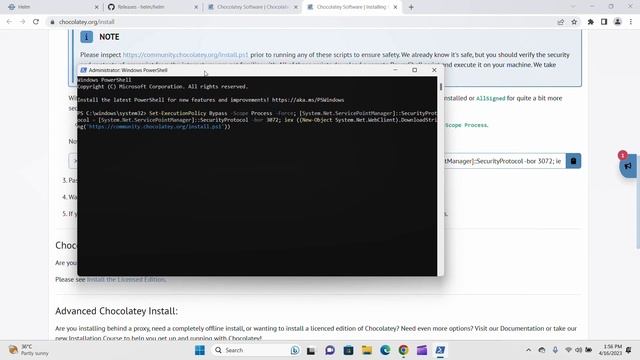Click the address bar showing chocolatey.org/install

coord(302,22)
